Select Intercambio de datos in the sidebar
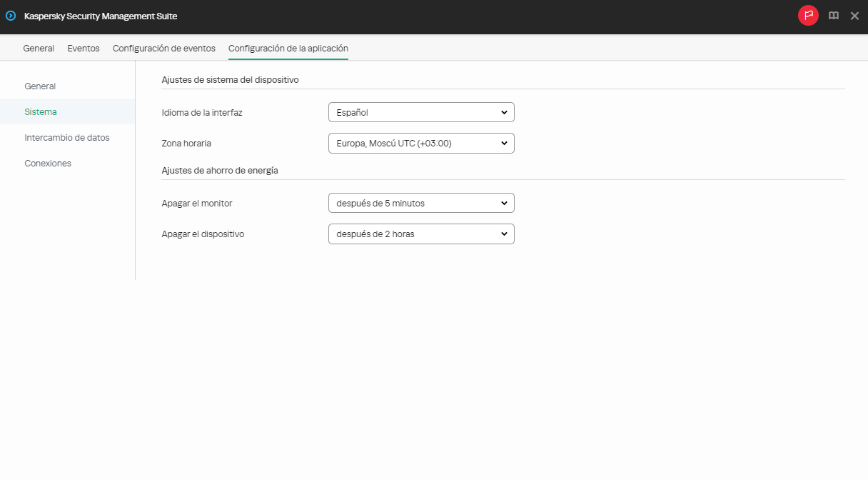The height and width of the screenshot is (480, 868). tap(68, 137)
